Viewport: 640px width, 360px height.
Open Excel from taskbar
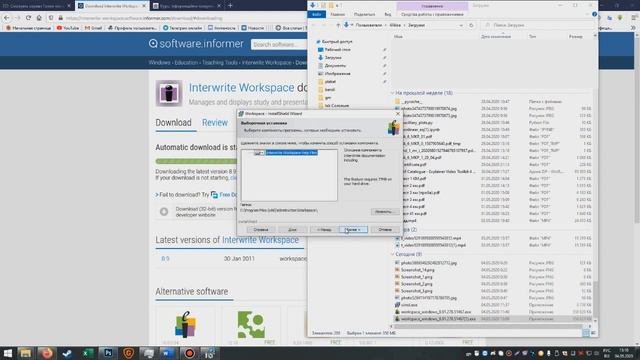pos(87,353)
